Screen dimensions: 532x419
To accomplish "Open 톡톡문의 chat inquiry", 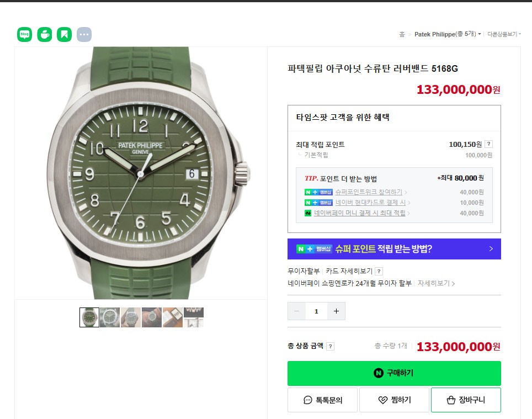I will click(322, 400).
